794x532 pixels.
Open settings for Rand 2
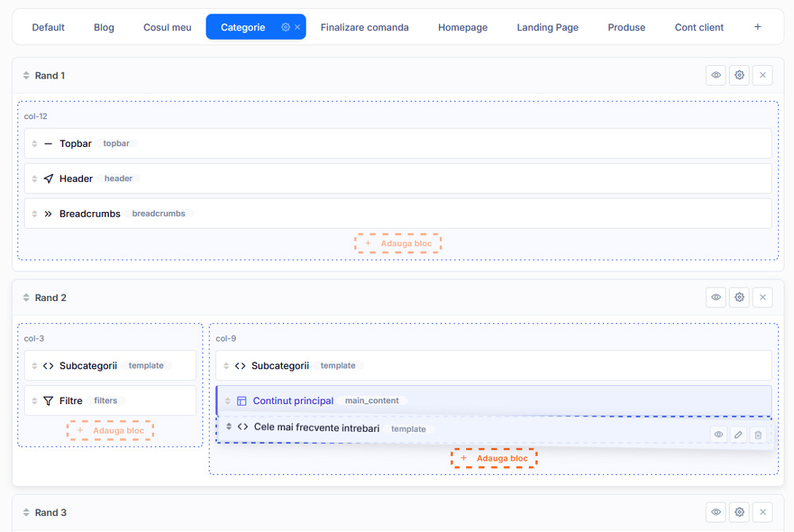[739, 297]
